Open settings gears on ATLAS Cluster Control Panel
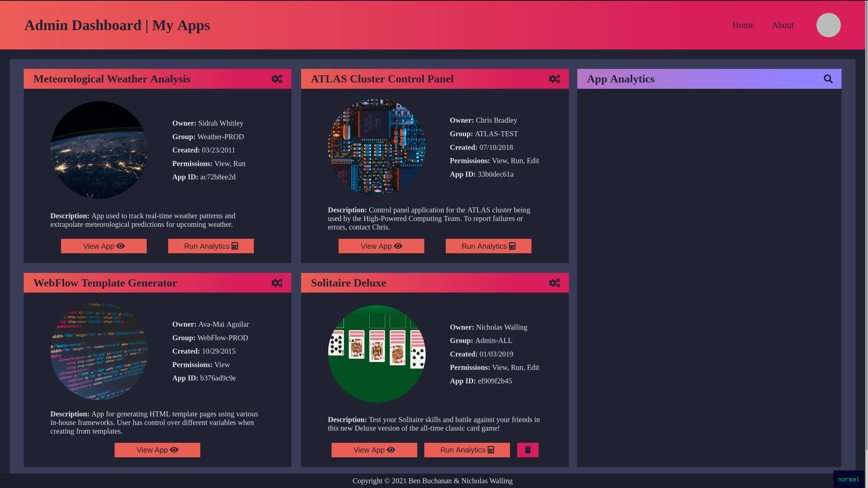 click(554, 79)
